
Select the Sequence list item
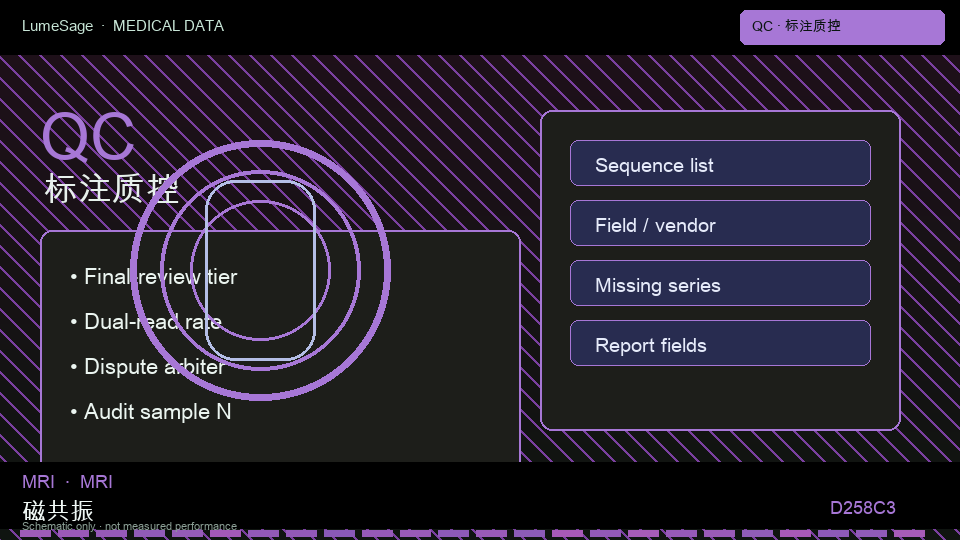tap(720, 163)
